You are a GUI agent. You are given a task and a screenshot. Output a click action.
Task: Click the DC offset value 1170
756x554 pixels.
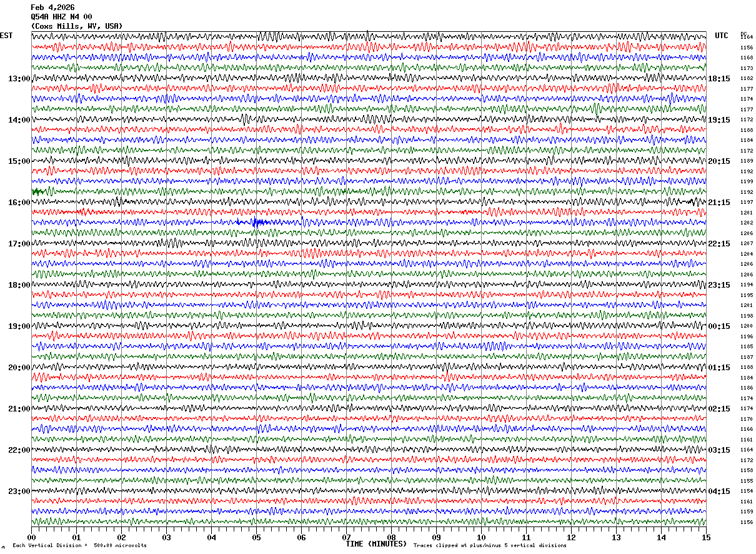click(747, 420)
